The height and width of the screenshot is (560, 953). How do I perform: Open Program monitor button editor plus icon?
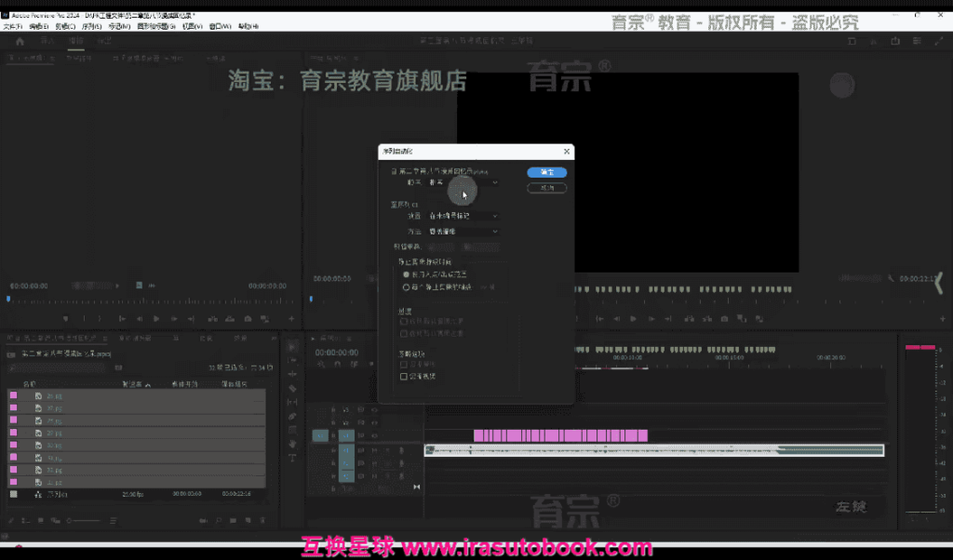(943, 319)
